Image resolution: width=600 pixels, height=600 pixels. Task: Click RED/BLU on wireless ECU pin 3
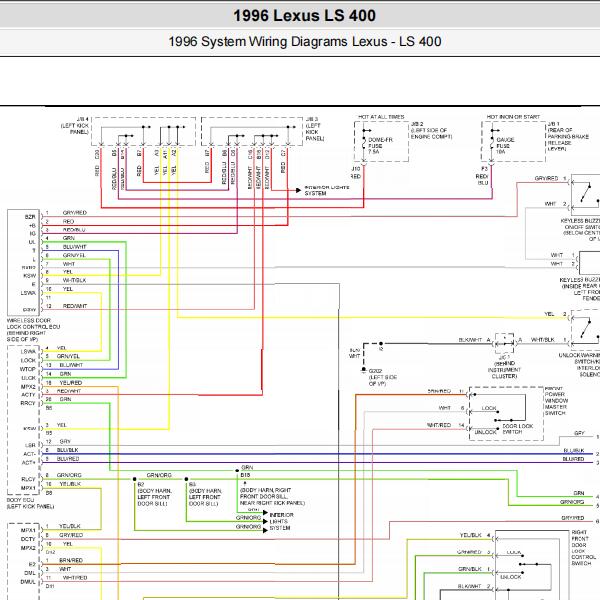[74, 230]
